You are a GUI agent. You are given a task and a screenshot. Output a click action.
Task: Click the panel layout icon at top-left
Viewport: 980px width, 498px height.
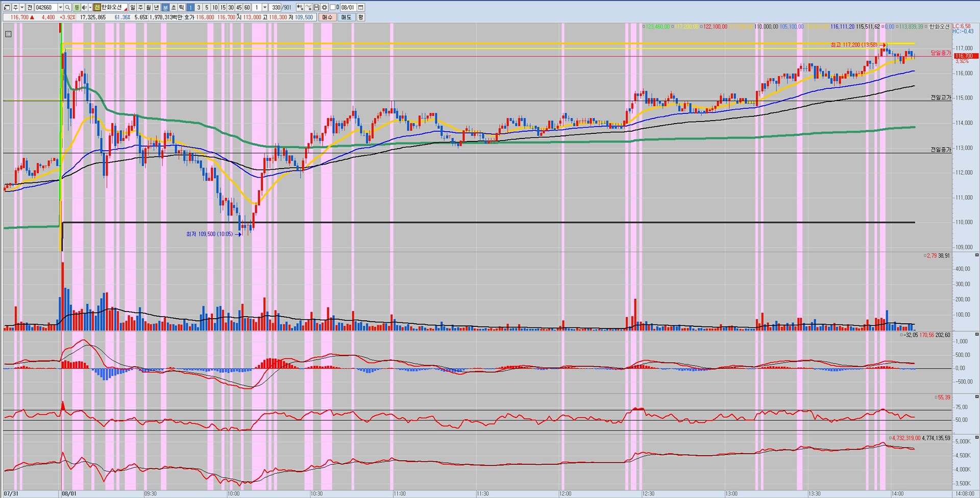click(x=7, y=8)
